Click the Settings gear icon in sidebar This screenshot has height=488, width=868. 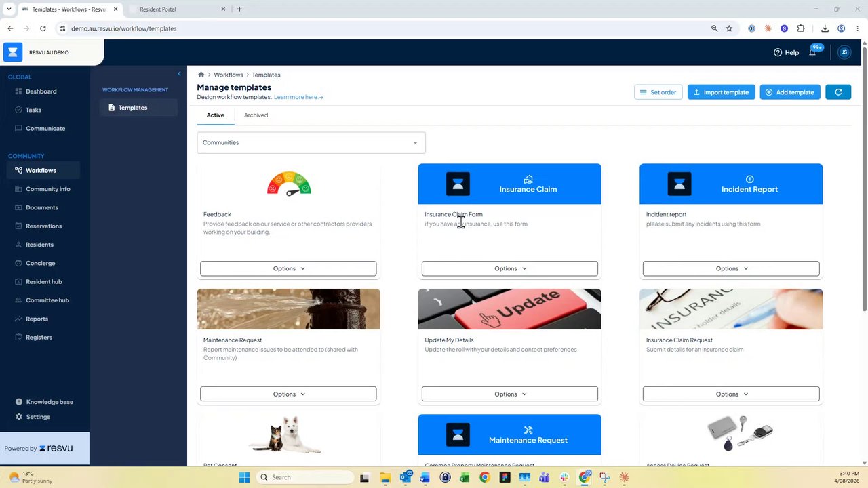click(x=19, y=417)
